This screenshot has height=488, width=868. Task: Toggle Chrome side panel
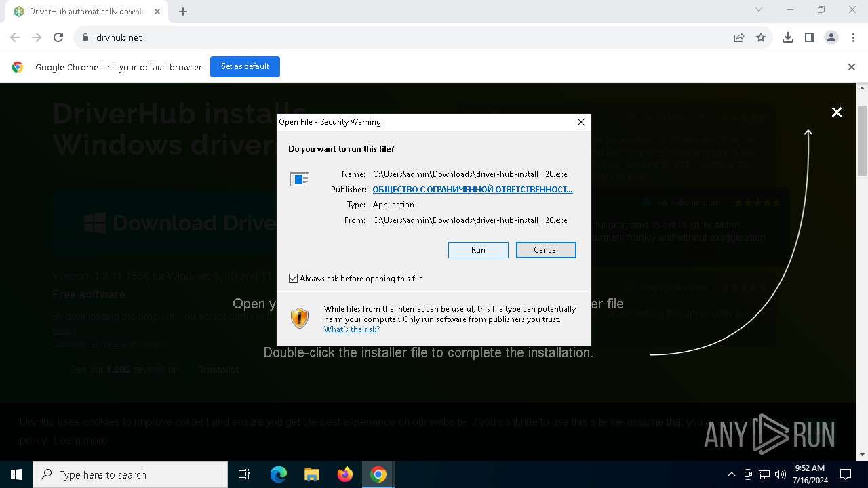(x=810, y=38)
